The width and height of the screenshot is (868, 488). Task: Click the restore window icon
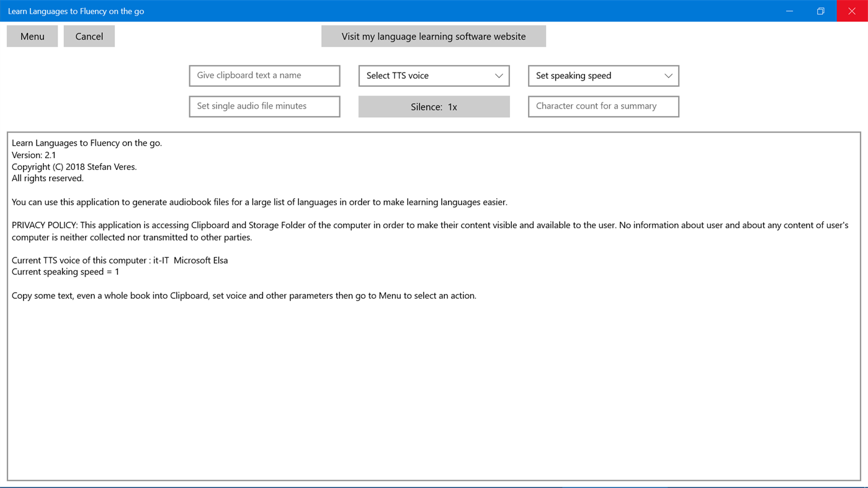point(820,11)
